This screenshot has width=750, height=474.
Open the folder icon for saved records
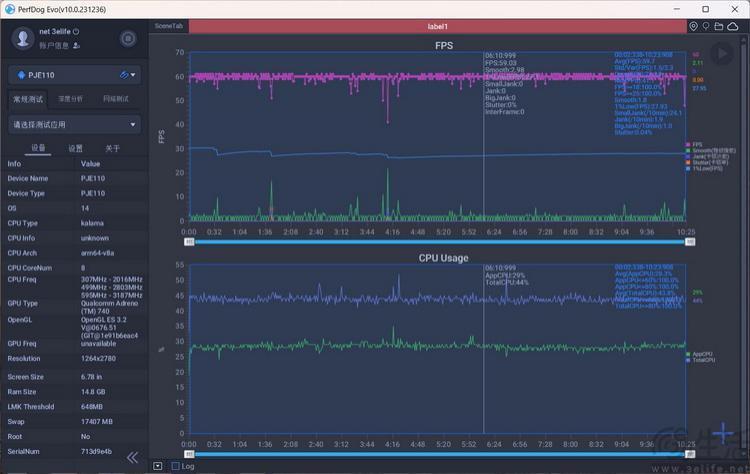718,26
